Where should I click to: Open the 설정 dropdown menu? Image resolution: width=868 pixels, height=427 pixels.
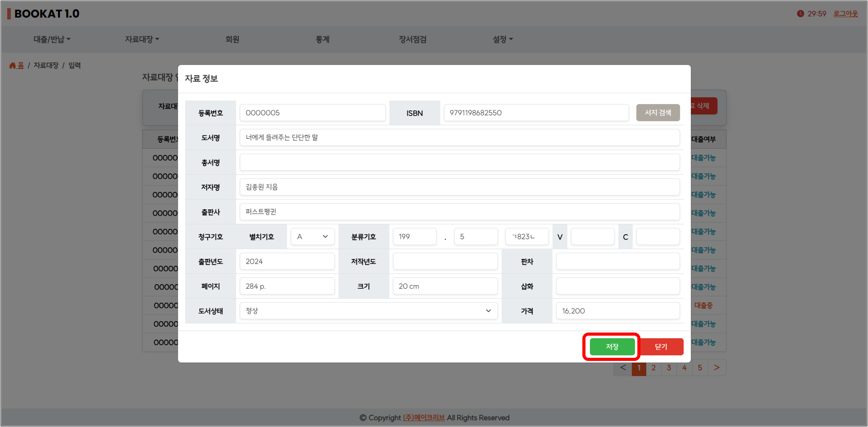502,39
